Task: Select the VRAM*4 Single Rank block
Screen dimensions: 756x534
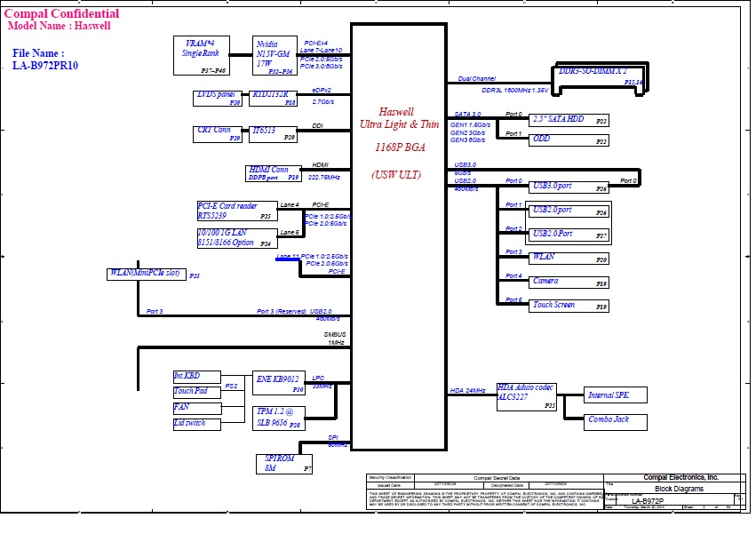Action: (201, 55)
